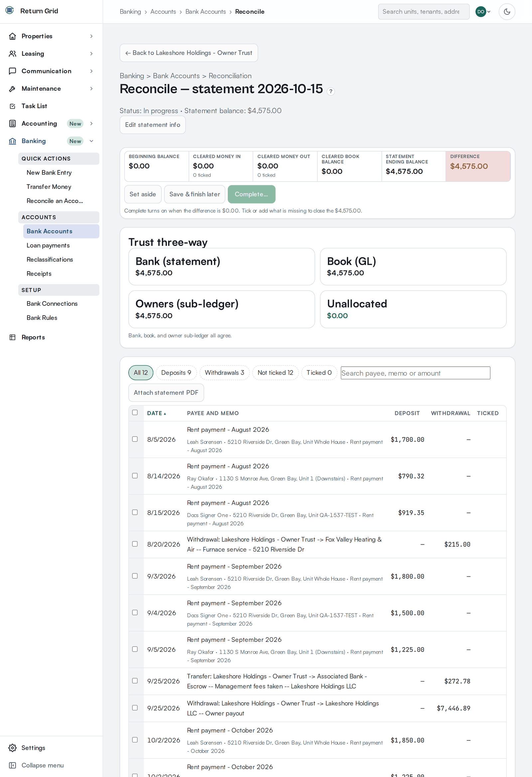The image size is (532, 777).
Task: Toggle dark mode with the moon icon
Action: (x=507, y=12)
